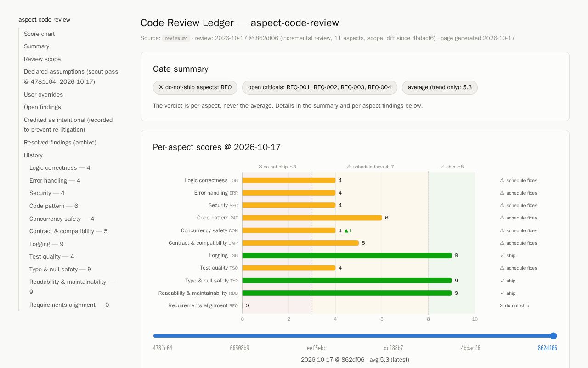Image resolution: width=588 pixels, height=368 pixels.
Task: Click the do-not-ship aspects: REQ chip
Action: point(195,87)
